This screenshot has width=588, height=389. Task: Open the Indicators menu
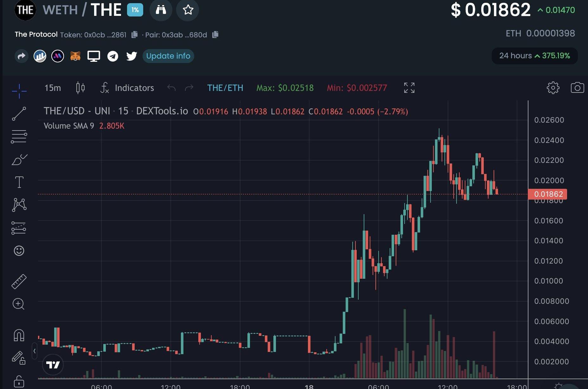pyautogui.click(x=127, y=88)
